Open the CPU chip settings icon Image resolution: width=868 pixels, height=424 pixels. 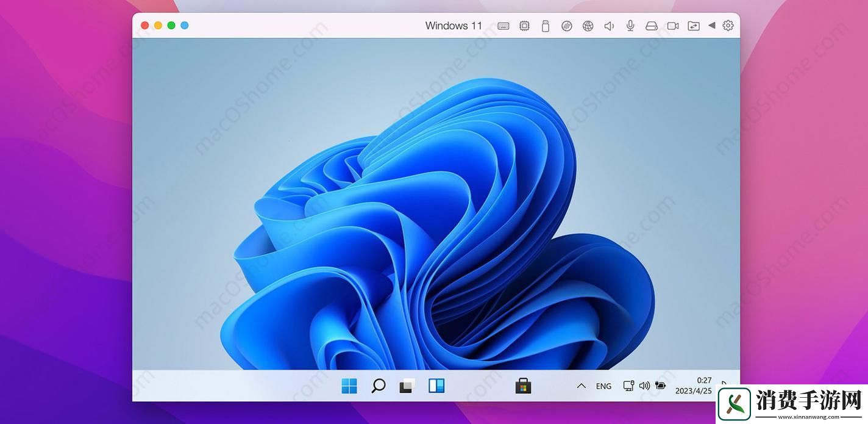point(524,26)
